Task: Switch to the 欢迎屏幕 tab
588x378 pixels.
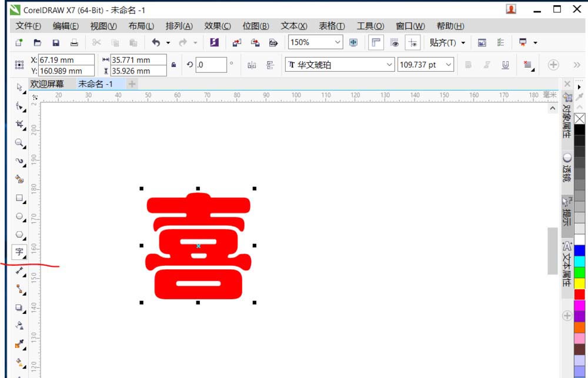Action: pos(47,84)
